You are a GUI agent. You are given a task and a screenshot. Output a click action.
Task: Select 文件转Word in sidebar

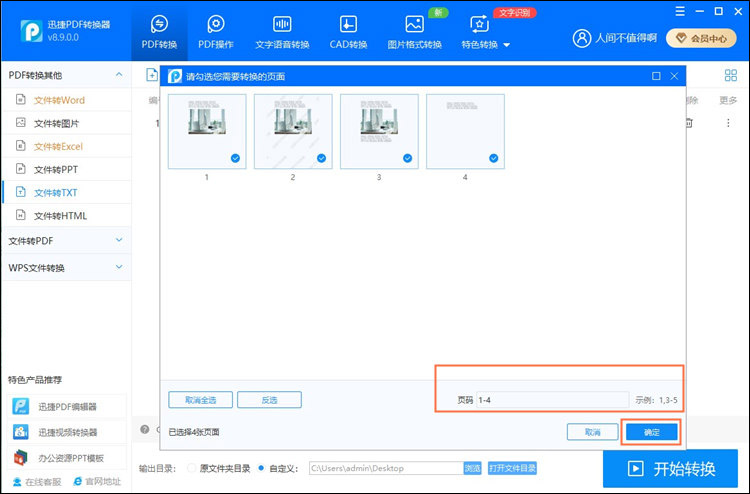[x=59, y=100]
